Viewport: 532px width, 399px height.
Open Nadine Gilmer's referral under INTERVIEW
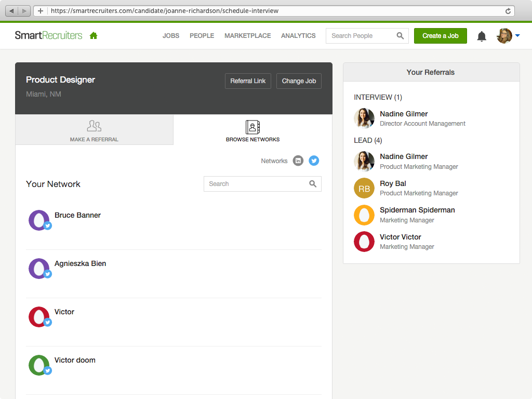pos(404,114)
